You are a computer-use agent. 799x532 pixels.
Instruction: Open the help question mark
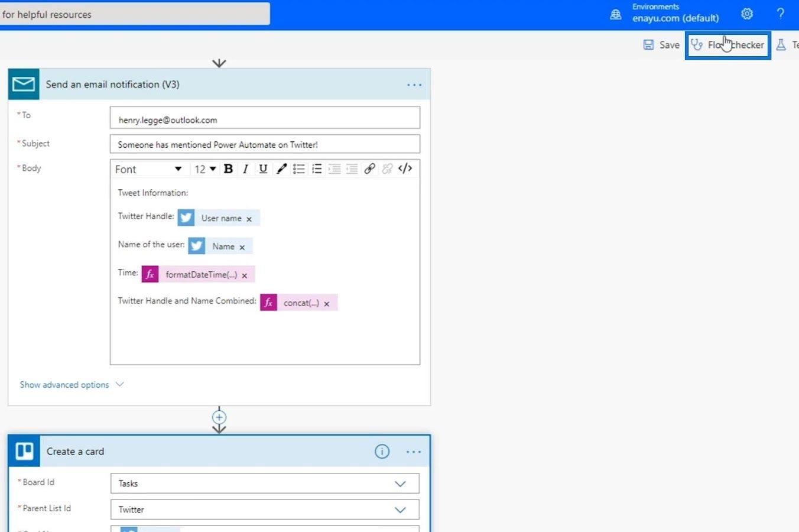pos(780,14)
